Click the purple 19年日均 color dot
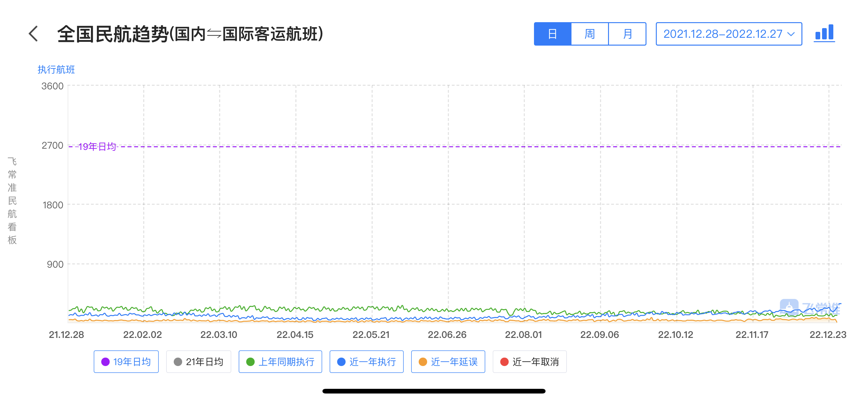The width and height of the screenshot is (868, 401). [106, 362]
